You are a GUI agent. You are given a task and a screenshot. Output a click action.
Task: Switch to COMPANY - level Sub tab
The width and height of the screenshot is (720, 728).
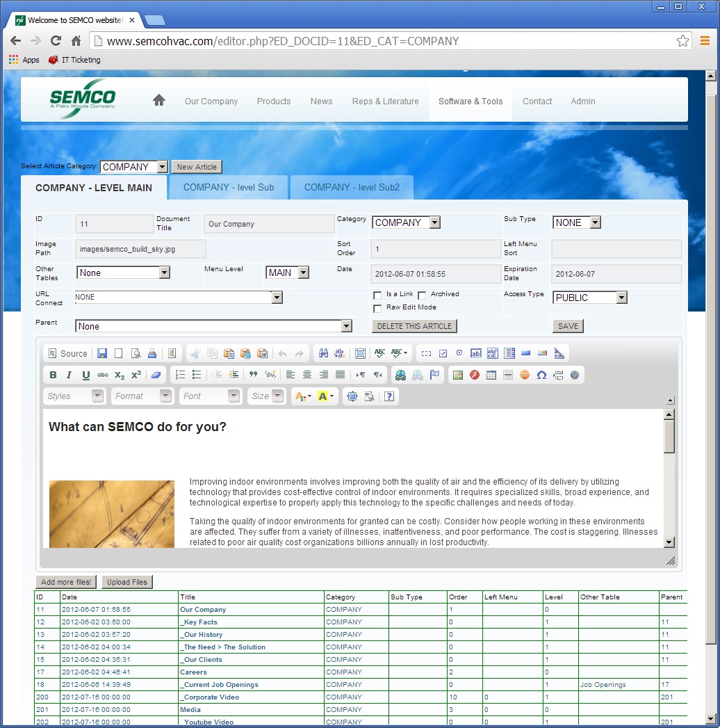pyautogui.click(x=229, y=188)
